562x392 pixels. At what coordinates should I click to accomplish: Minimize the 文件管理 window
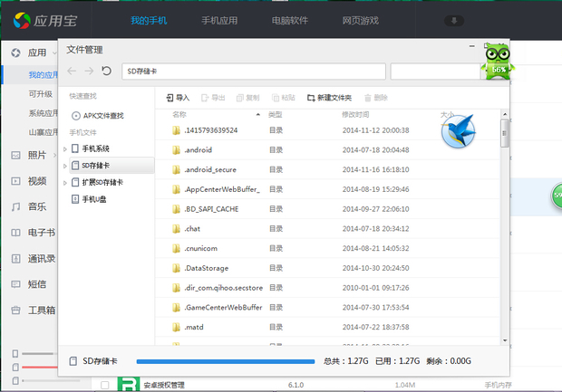click(472, 46)
